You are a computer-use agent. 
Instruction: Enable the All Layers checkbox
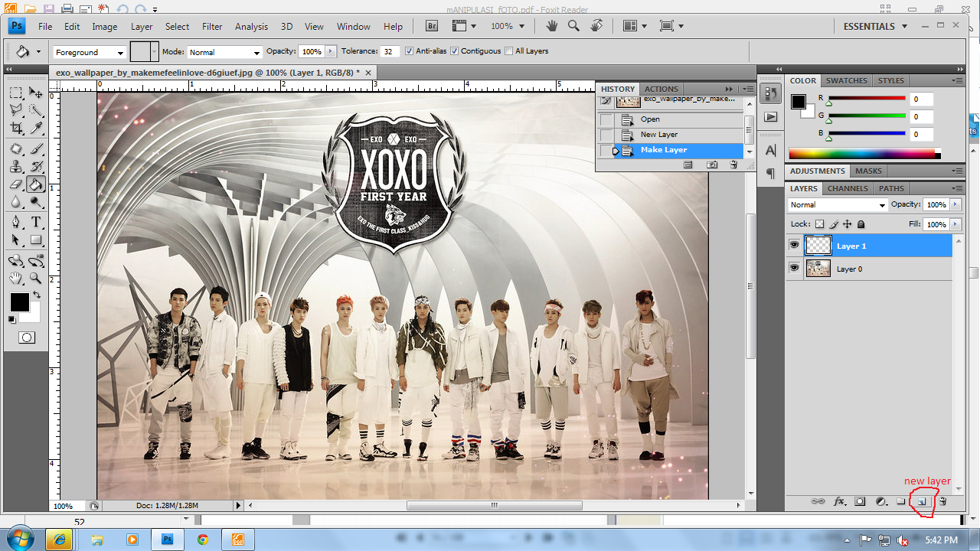pyautogui.click(x=509, y=51)
